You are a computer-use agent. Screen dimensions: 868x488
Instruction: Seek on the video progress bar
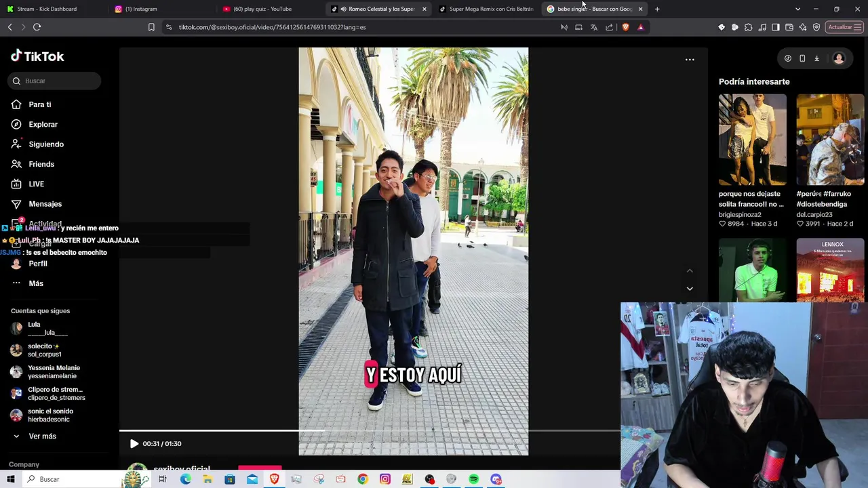coord(370,430)
